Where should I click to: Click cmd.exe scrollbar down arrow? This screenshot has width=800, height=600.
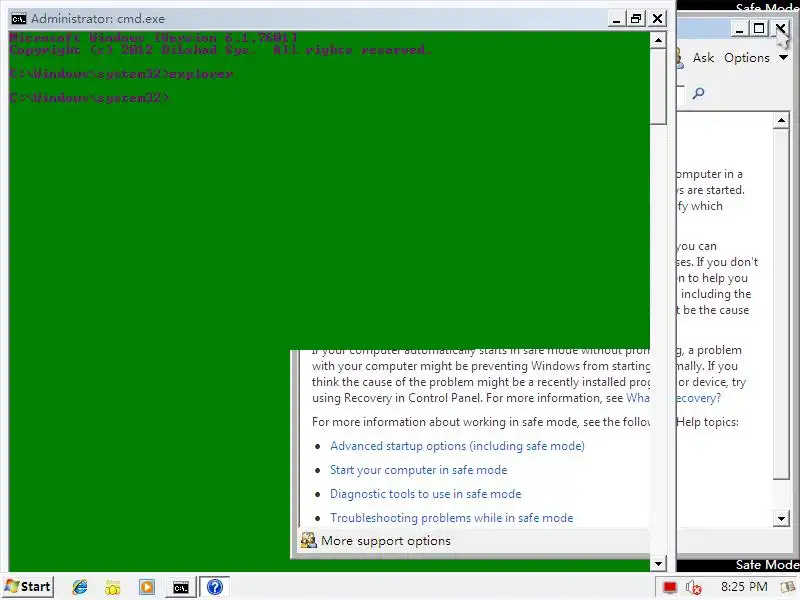pyautogui.click(x=658, y=563)
